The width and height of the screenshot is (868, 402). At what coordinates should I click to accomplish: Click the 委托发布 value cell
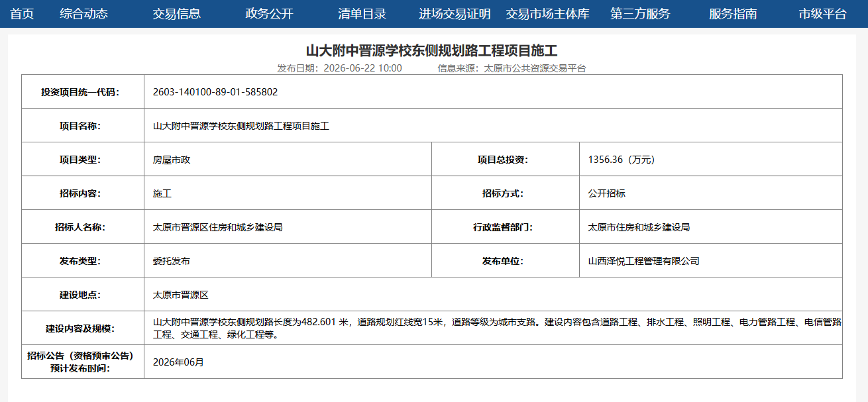288,261
